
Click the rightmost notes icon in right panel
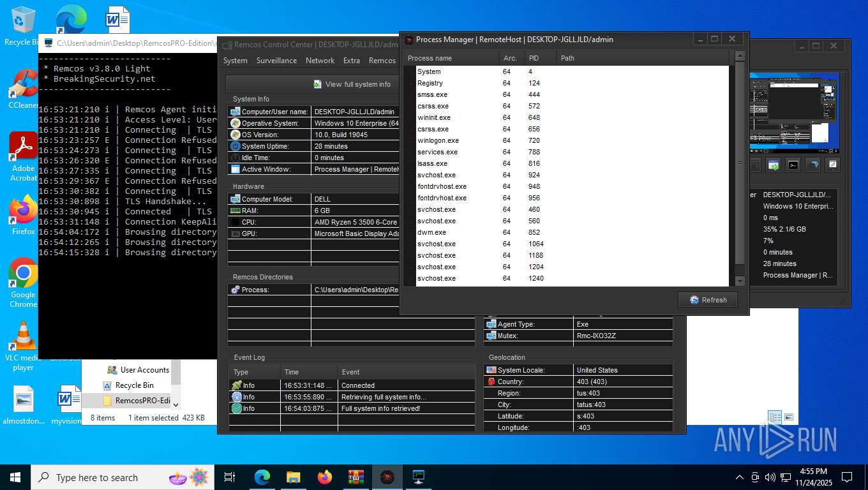tap(832, 165)
